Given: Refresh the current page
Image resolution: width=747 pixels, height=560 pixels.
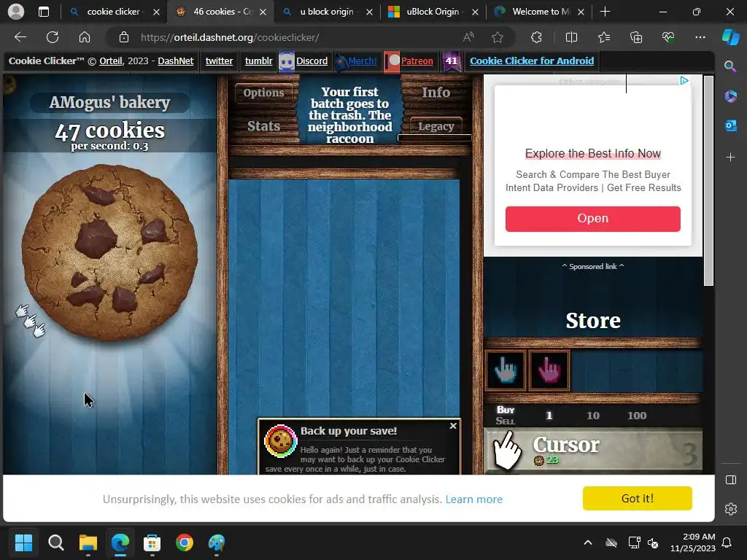Looking at the screenshot, I should [x=53, y=37].
